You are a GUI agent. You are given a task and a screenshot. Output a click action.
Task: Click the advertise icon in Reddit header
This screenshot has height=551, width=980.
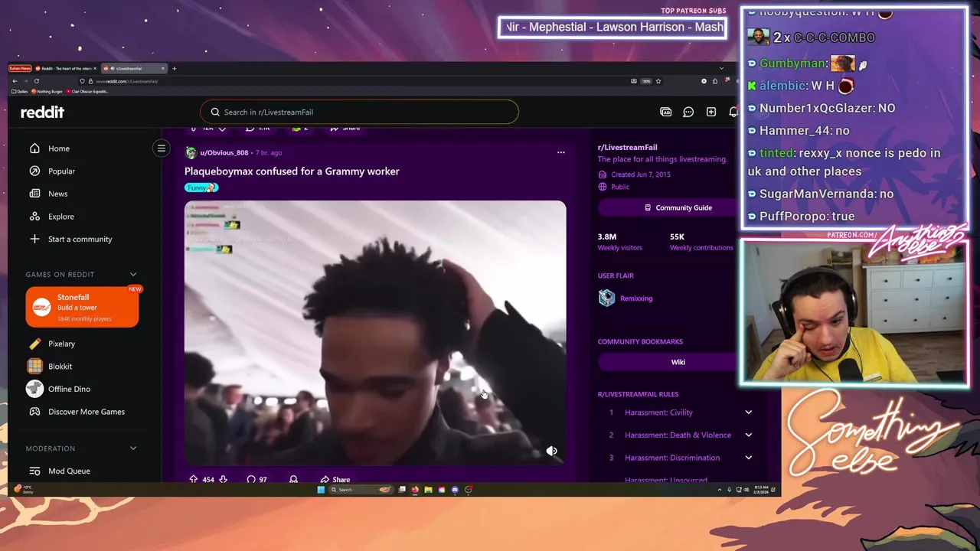(665, 112)
